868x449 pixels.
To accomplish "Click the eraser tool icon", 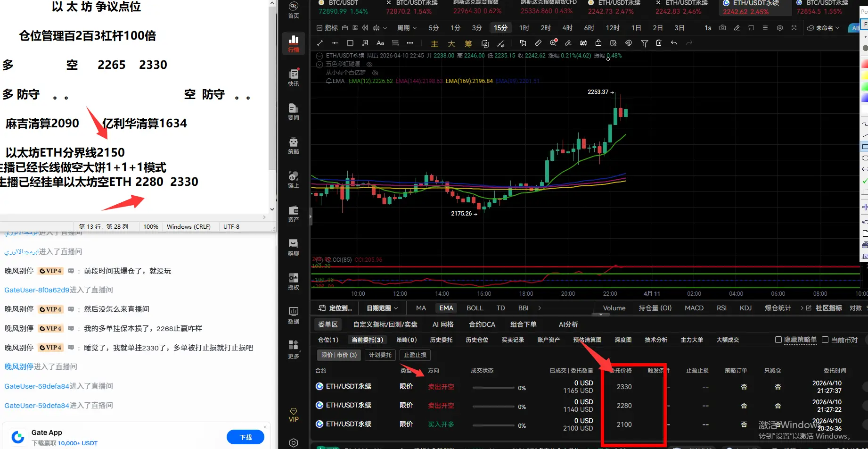I will point(568,43).
